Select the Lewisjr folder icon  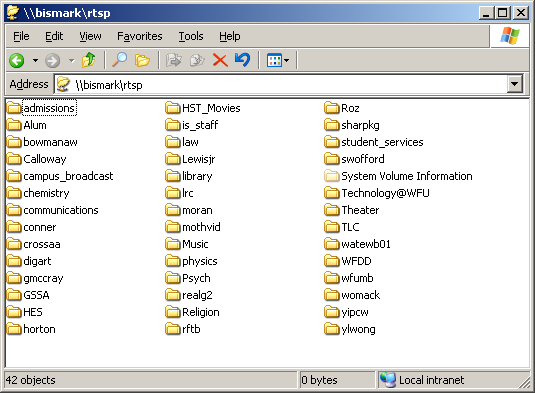(173, 159)
